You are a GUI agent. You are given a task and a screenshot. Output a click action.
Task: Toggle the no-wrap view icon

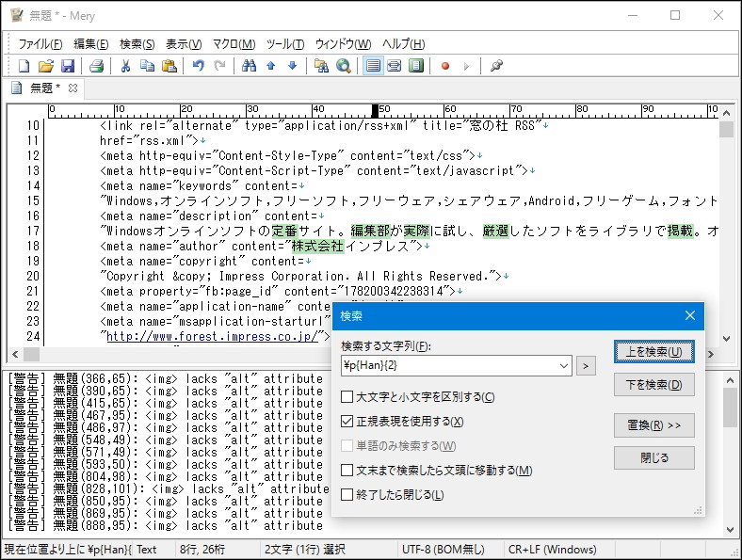pos(373,66)
